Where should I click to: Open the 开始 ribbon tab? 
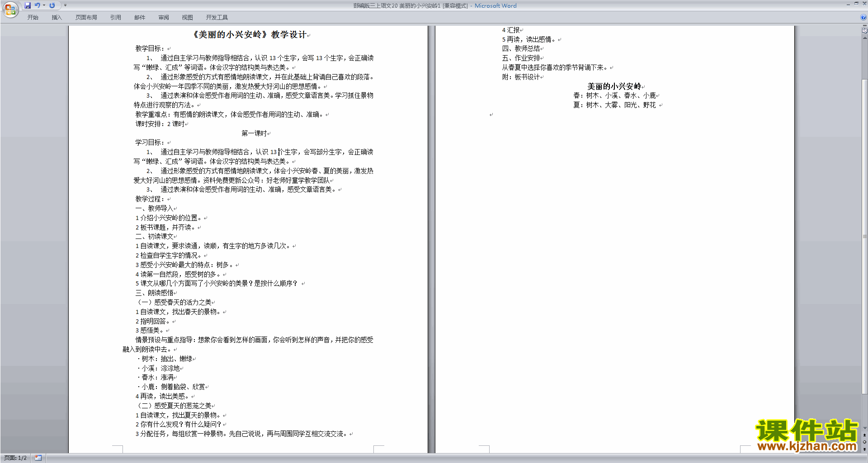tap(33, 18)
